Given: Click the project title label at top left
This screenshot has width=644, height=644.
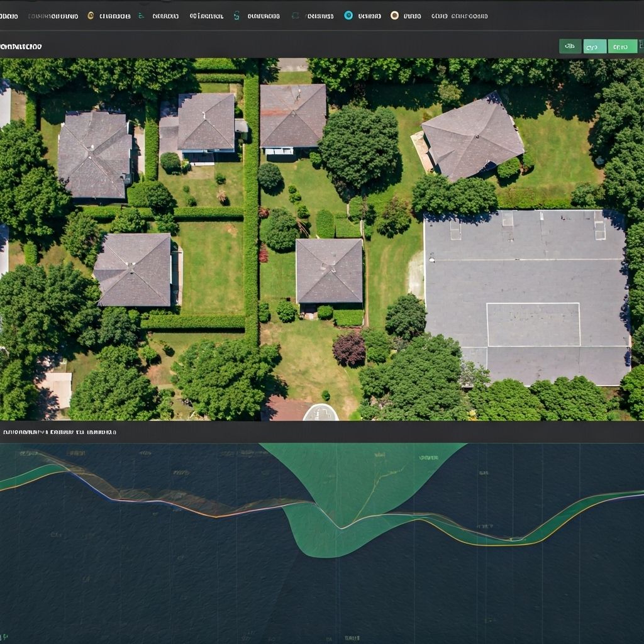Looking at the screenshot, I should (20, 45).
